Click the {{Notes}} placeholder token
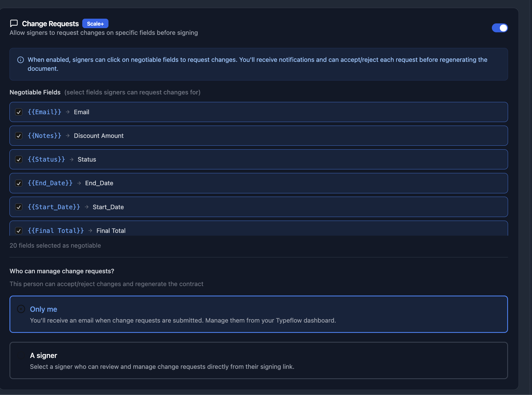Image resolution: width=532 pixels, height=395 pixels. [x=44, y=136]
